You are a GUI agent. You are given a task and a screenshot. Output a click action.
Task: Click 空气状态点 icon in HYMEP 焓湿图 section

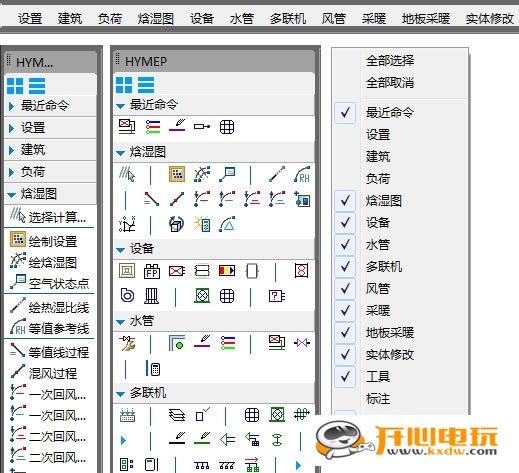point(227,174)
